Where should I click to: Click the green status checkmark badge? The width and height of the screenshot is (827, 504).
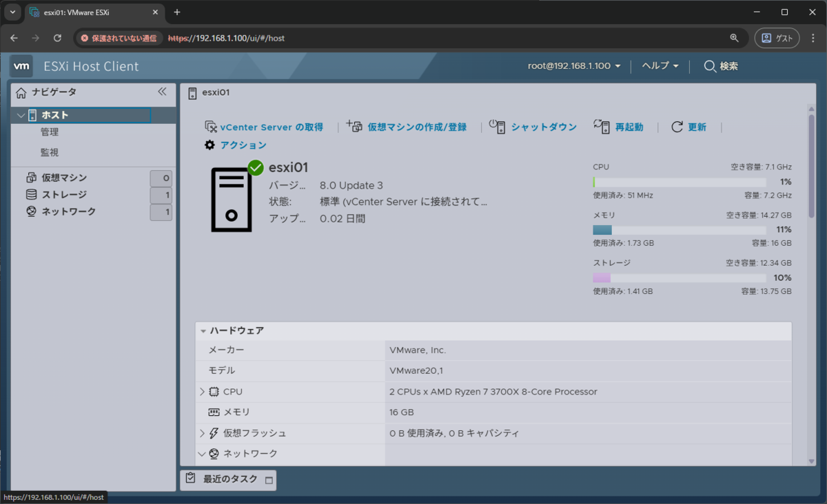pyautogui.click(x=256, y=167)
